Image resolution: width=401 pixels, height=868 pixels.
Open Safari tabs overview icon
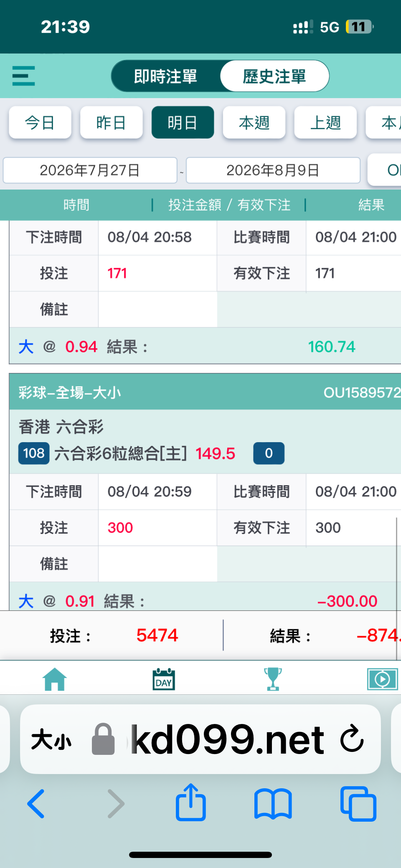pyautogui.click(x=358, y=804)
